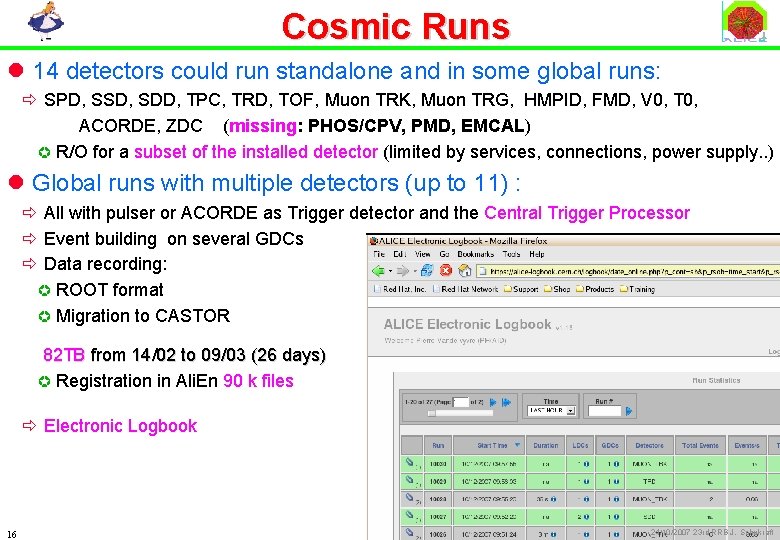The height and width of the screenshot is (540, 780).
Task: Click the paperclip icon on run 10027 row
Action: coord(409,516)
